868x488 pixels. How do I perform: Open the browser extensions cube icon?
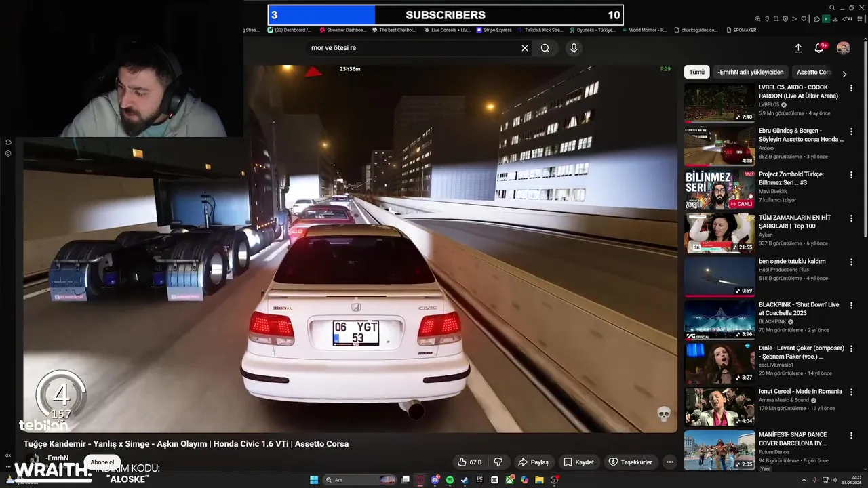(816, 19)
